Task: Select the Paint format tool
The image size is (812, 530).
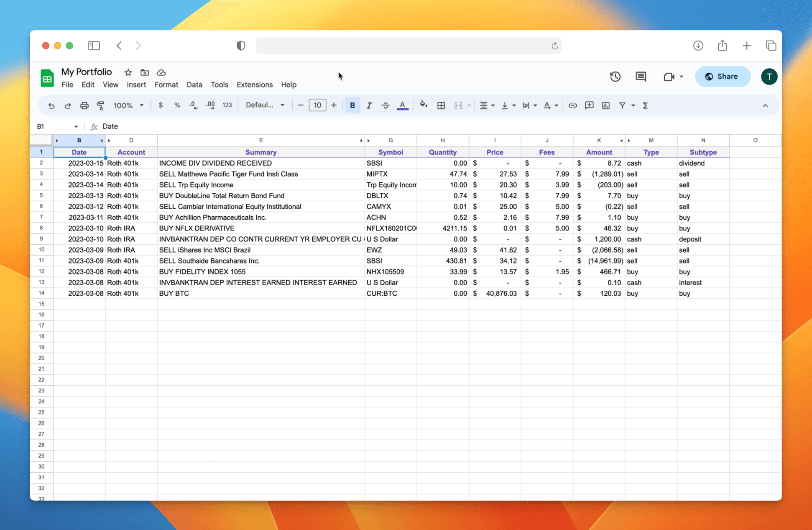Action: 100,105
